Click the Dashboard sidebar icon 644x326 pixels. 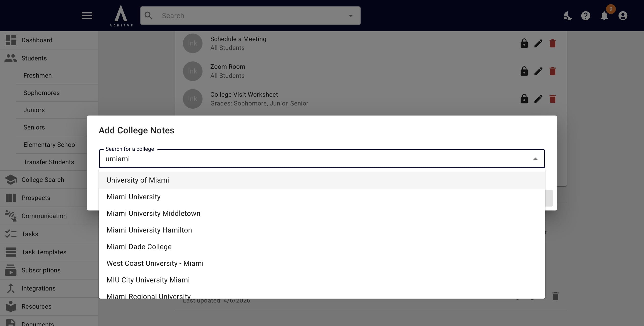pyautogui.click(x=11, y=40)
